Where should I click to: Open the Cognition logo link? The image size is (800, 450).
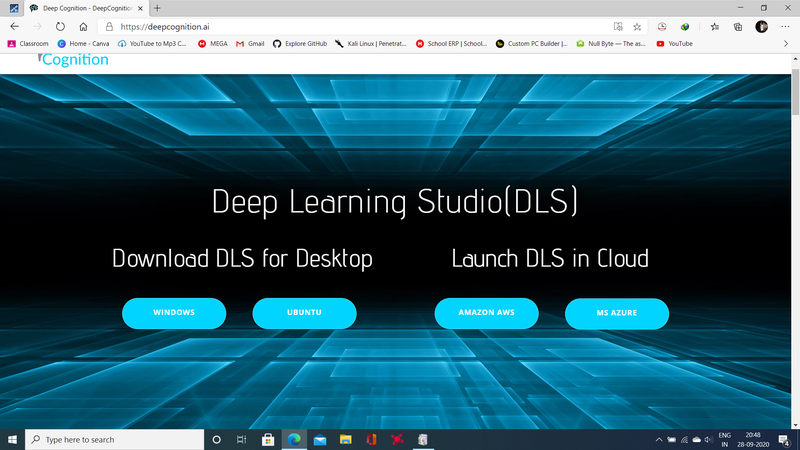point(74,59)
